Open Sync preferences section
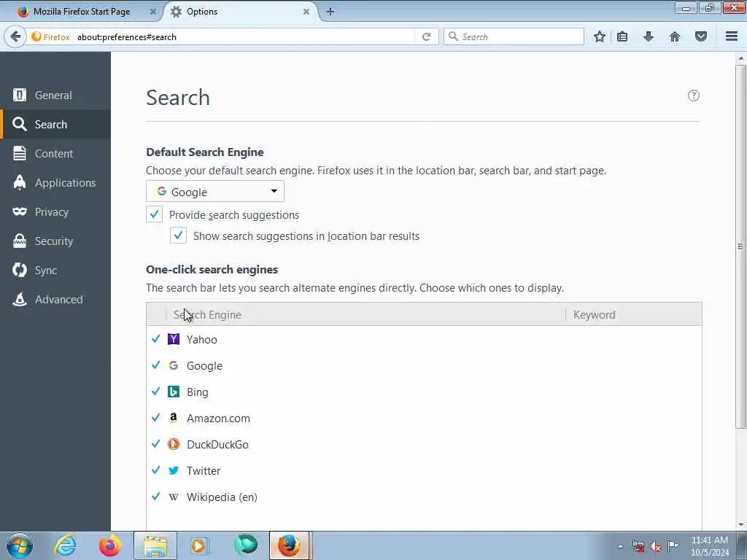The image size is (747, 560). click(55, 270)
